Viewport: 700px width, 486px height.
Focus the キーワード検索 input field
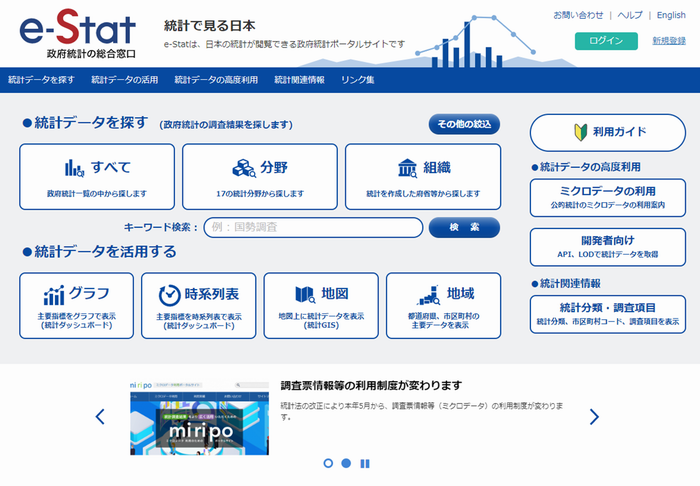(x=313, y=227)
